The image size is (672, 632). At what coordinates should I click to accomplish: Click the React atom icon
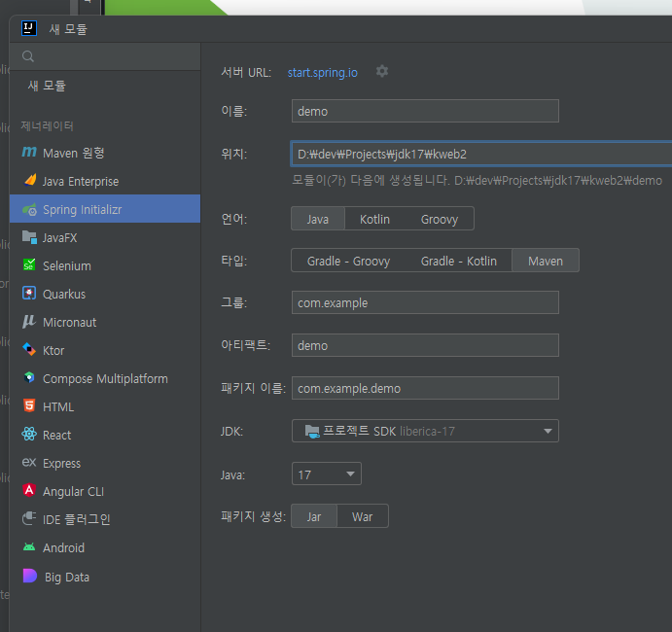click(x=29, y=434)
